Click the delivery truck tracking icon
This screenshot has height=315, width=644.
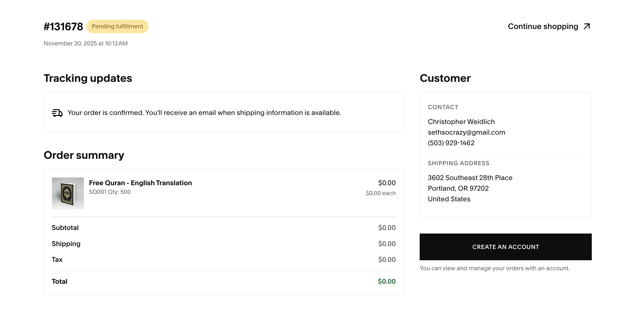tap(57, 113)
